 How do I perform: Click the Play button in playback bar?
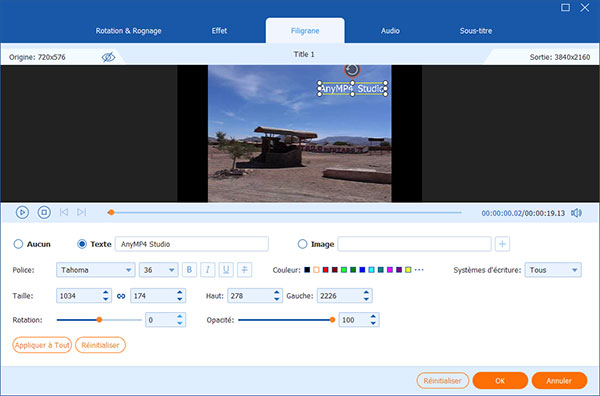pos(22,212)
